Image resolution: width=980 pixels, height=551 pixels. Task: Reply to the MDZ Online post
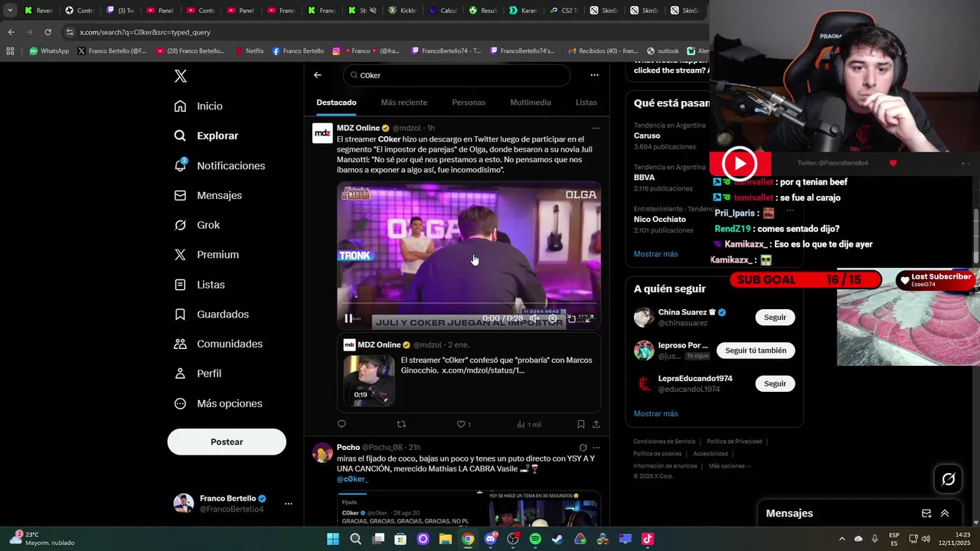(341, 424)
